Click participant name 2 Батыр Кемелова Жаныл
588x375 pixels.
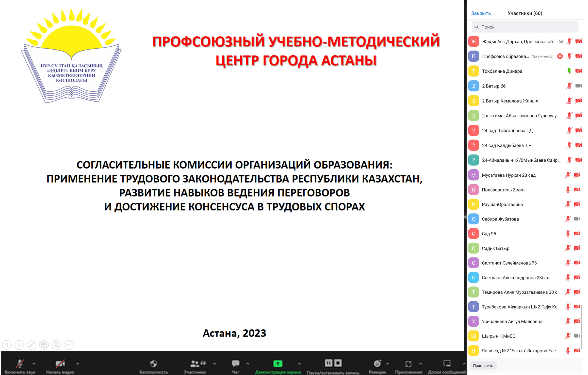pos(510,101)
